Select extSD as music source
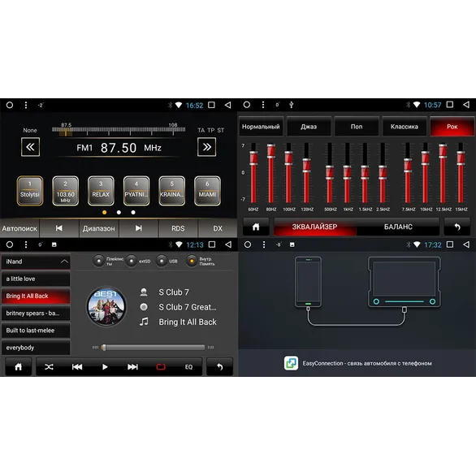 (x=131, y=261)
